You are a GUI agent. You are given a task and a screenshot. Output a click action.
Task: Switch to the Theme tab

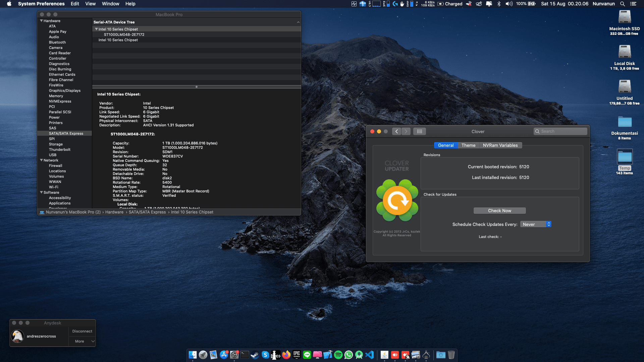[x=468, y=145]
